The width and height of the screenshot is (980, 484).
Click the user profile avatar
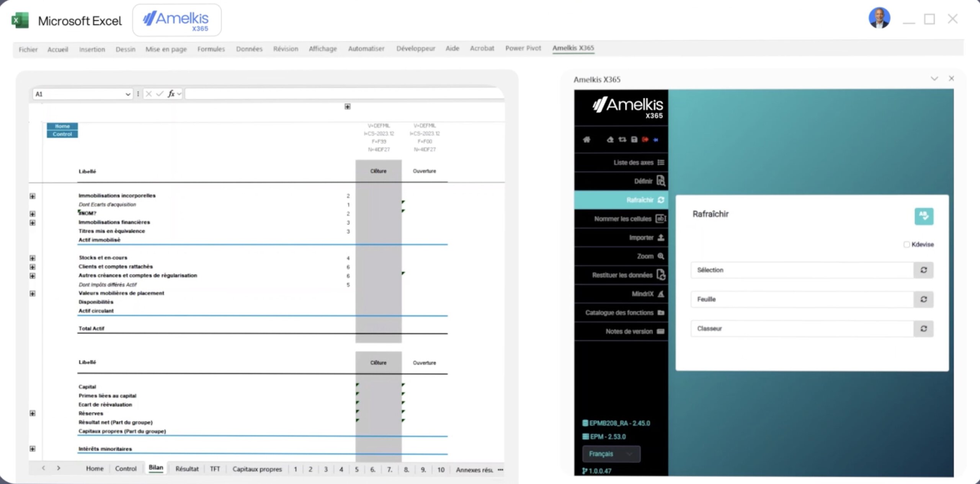click(879, 18)
